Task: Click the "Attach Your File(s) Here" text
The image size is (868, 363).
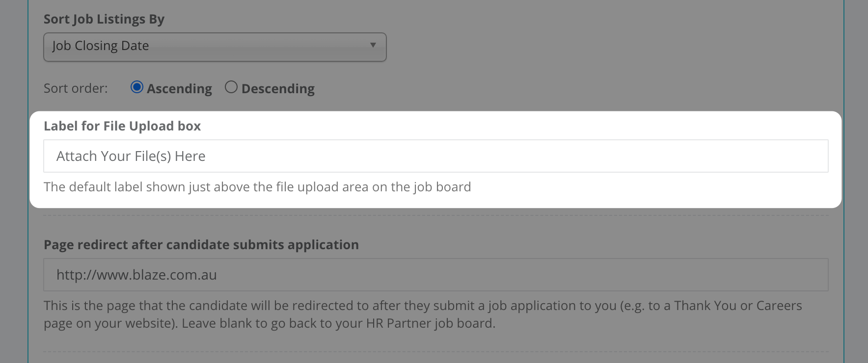Action: [x=131, y=156]
